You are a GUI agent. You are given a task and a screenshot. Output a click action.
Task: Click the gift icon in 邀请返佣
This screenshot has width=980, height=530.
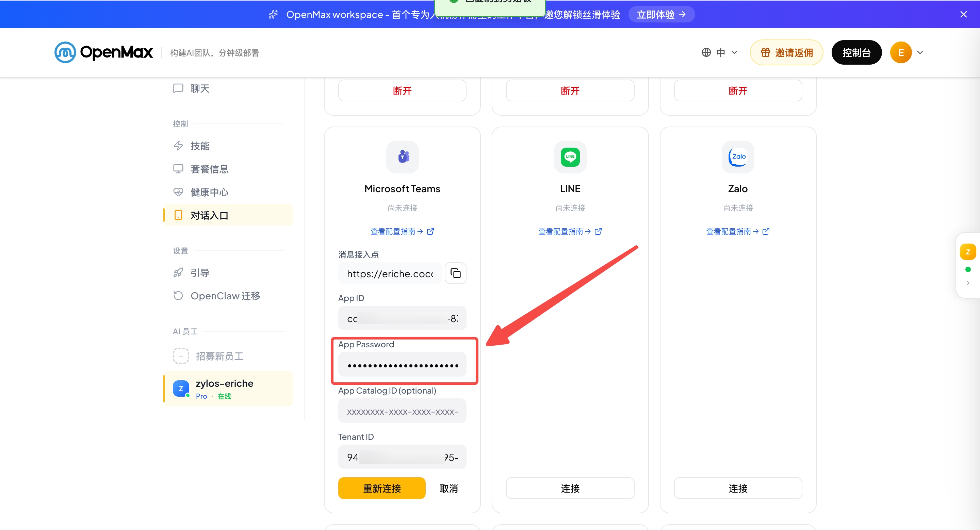click(765, 52)
